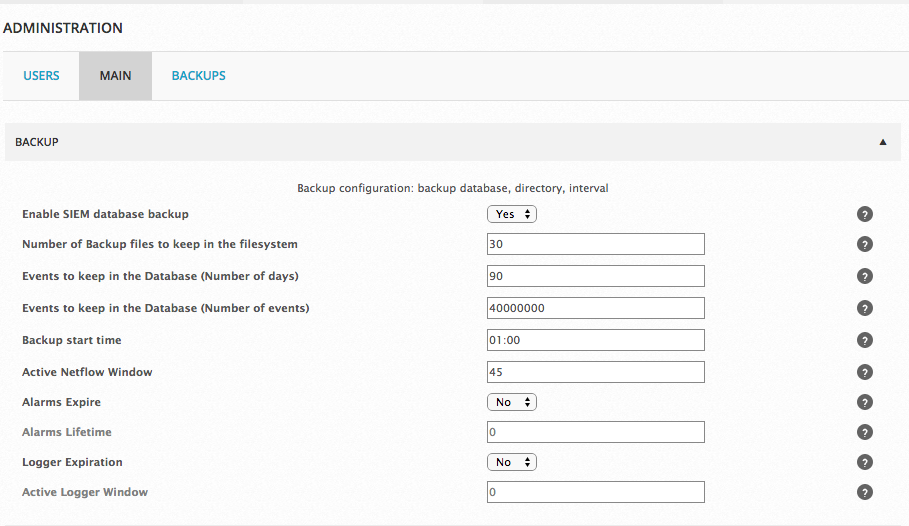Open help for Number of Backup files
The image size is (909, 526).
click(x=864, y=244)
